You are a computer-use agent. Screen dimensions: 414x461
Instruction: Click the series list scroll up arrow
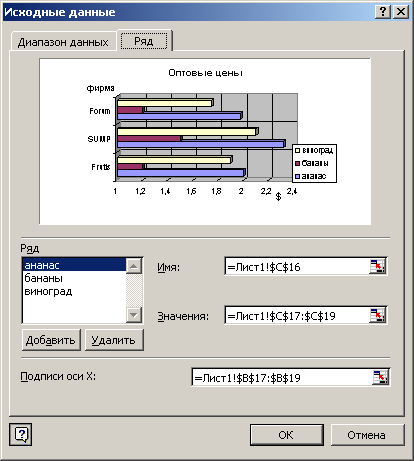click(134, 266)
